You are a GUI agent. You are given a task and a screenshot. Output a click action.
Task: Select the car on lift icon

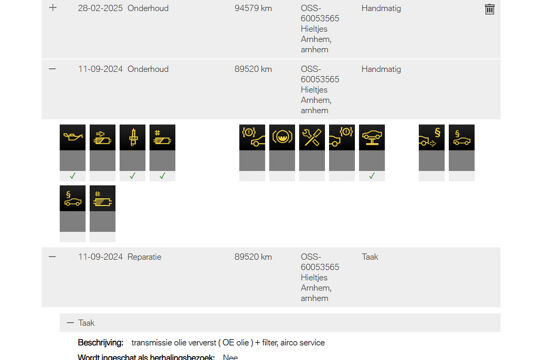pyautogui.click(x=372, y=137)
